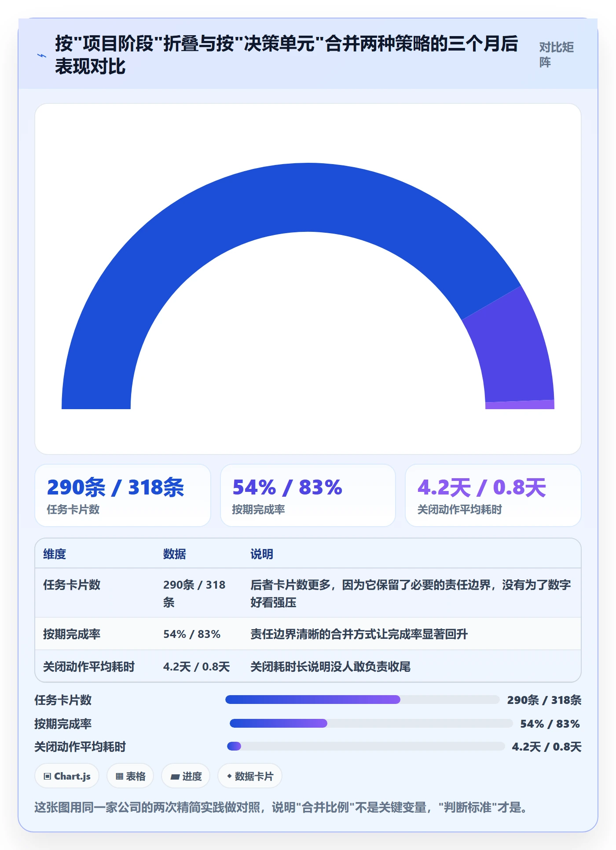Click the explanation starting with 后者卡片数更多

coord(411,593)
